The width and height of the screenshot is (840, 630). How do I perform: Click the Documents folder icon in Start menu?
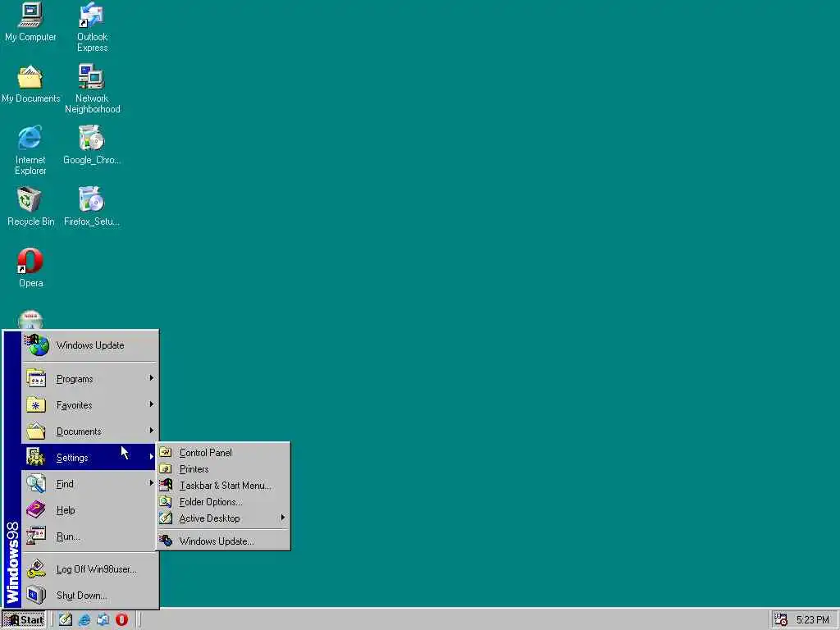point(36,431)
